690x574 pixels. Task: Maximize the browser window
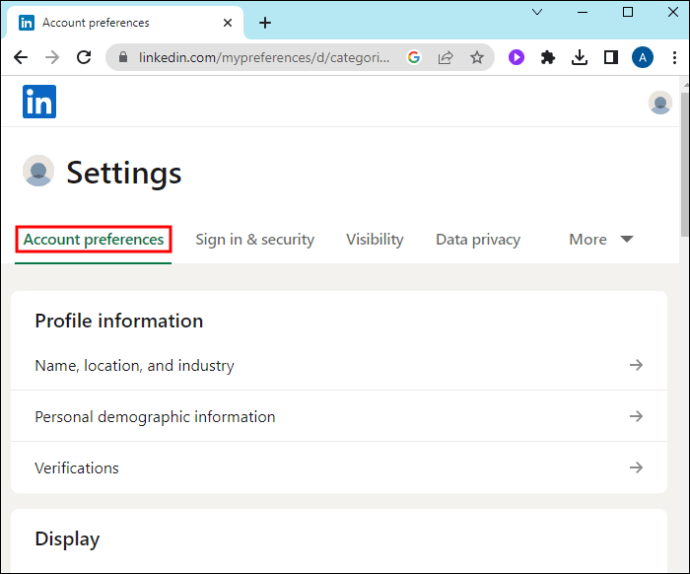[x=628, y=12]
